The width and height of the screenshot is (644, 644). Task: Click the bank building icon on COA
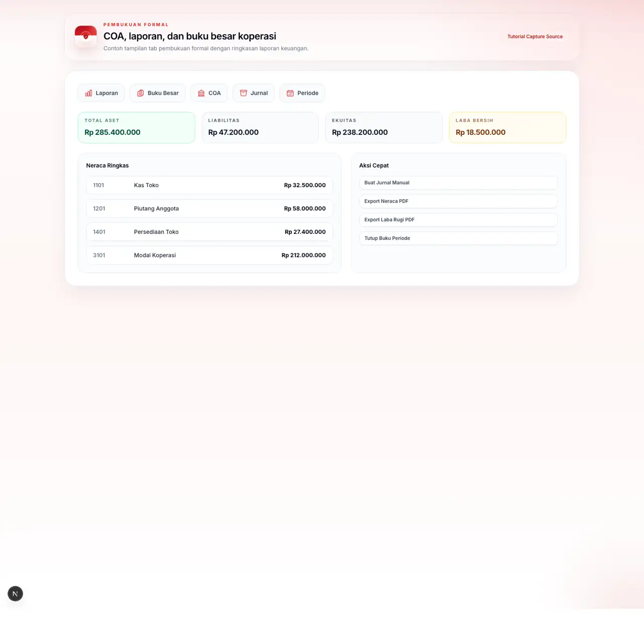click(x=201, y=93)
